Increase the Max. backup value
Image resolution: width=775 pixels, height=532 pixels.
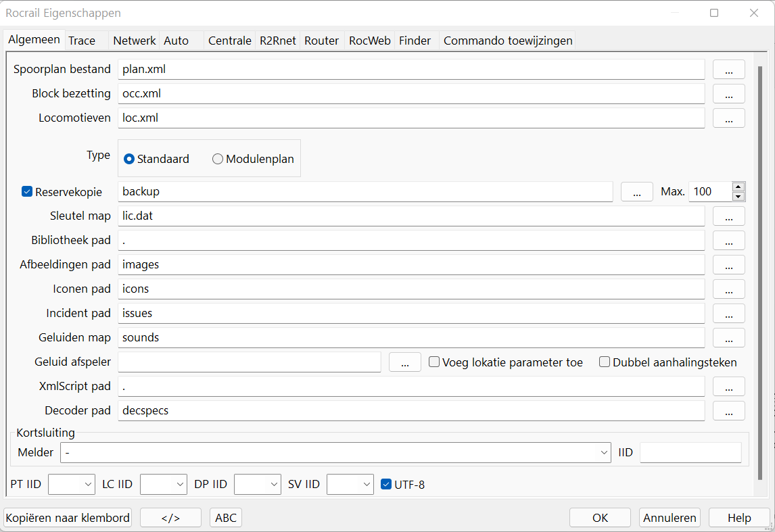[x=738, y=187]
